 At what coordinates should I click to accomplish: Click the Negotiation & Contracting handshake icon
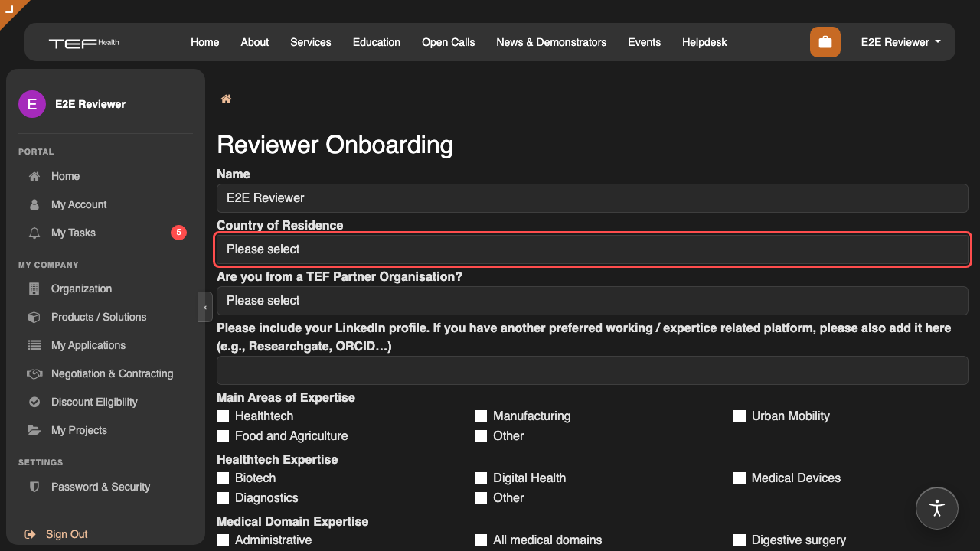click(34, 373)
